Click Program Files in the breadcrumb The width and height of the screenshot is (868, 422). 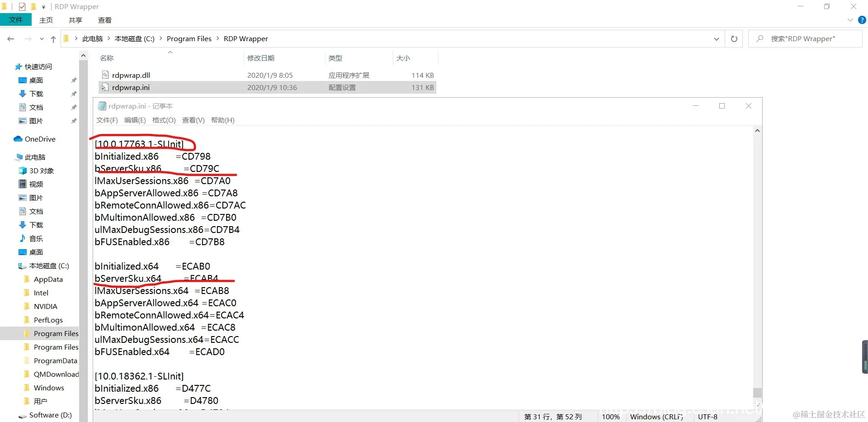189,39
